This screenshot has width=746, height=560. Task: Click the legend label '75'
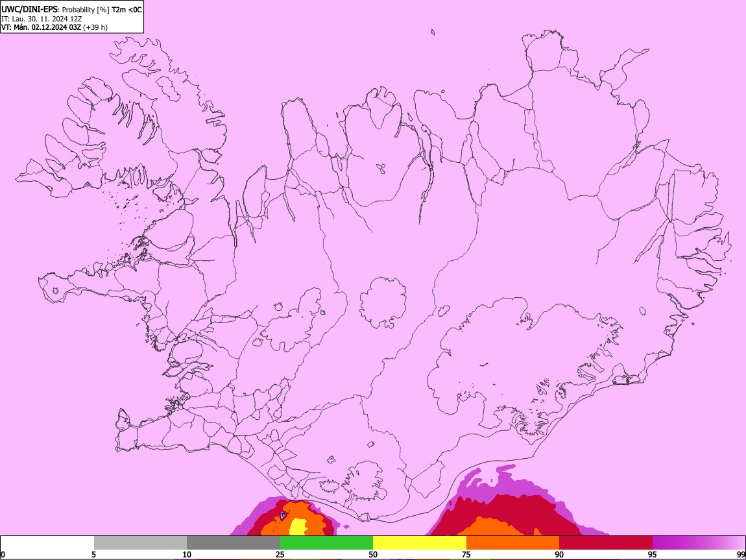coord(466,554)
